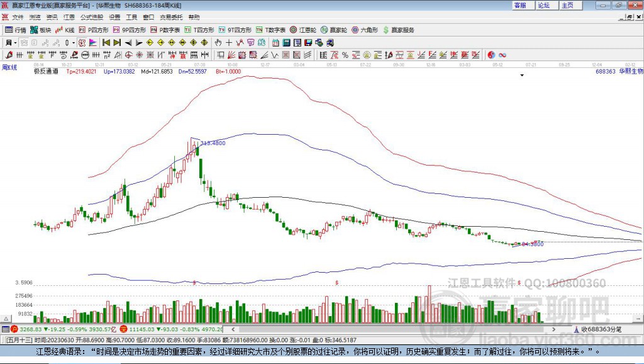Click the red starburst icon

point(139,55)
